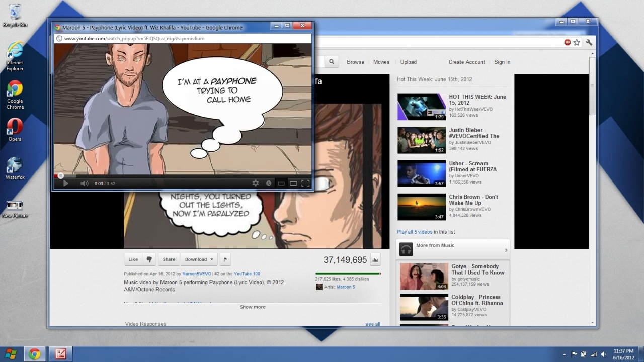Bookmark this page with the star icon

(577, 43)
